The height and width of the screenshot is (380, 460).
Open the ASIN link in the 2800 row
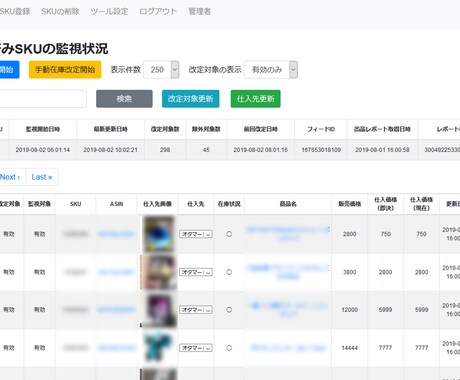(116, 234)
